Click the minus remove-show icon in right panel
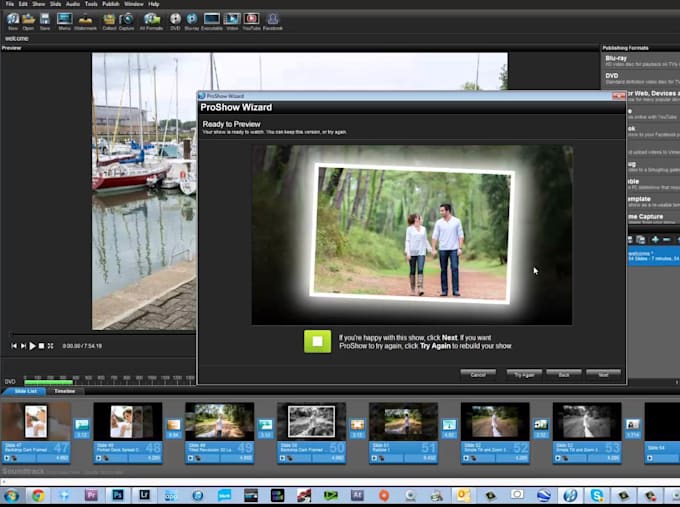This screenshot has width=680, height=507. tap(667, 239)
